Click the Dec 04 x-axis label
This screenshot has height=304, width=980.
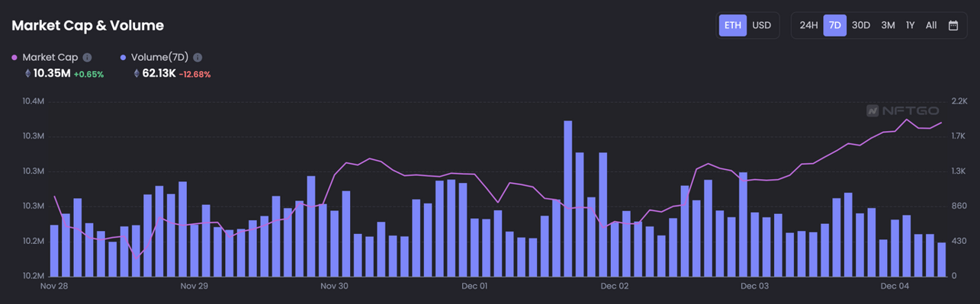(895, 286)
